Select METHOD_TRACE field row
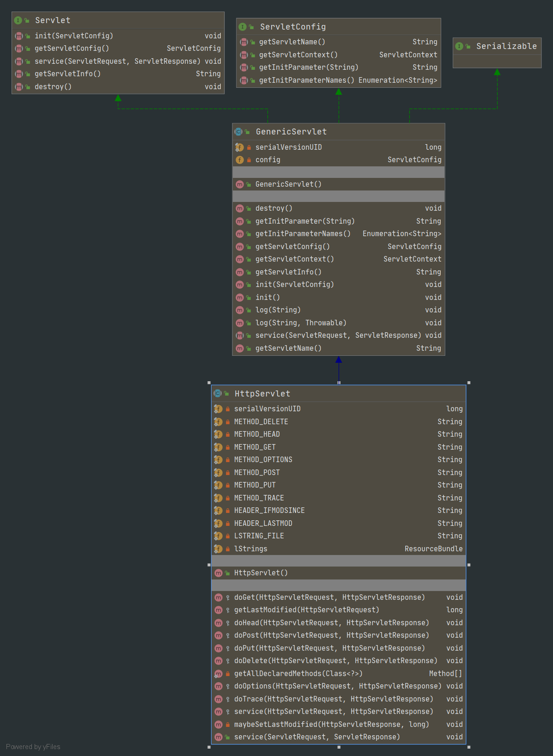Viewport: 553px width, 756px height. 339,498
